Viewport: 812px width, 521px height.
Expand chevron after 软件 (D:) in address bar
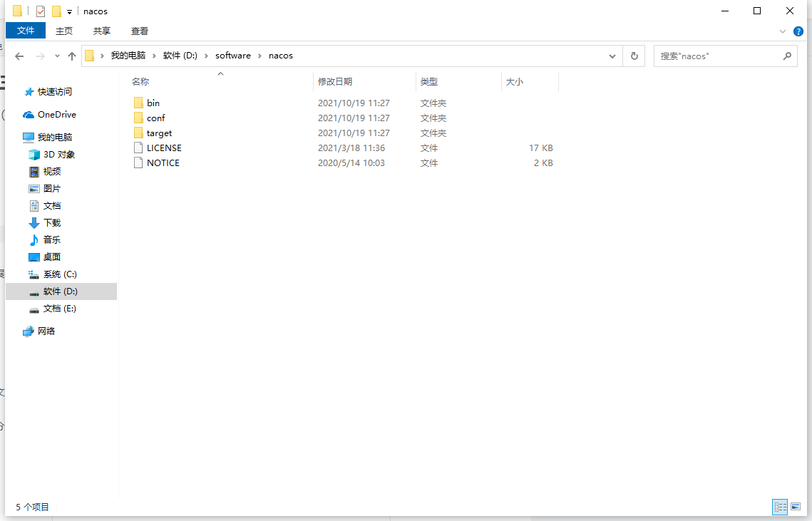[x=206, y=56]
